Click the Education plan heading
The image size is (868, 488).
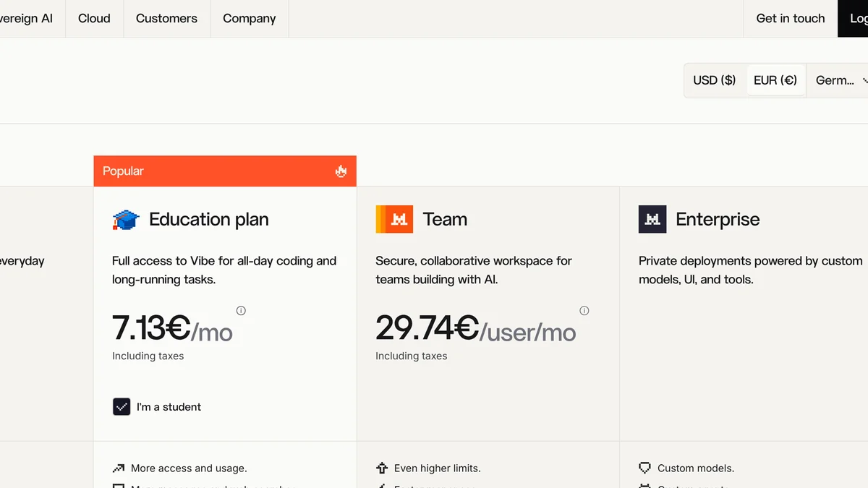[209, 219]
